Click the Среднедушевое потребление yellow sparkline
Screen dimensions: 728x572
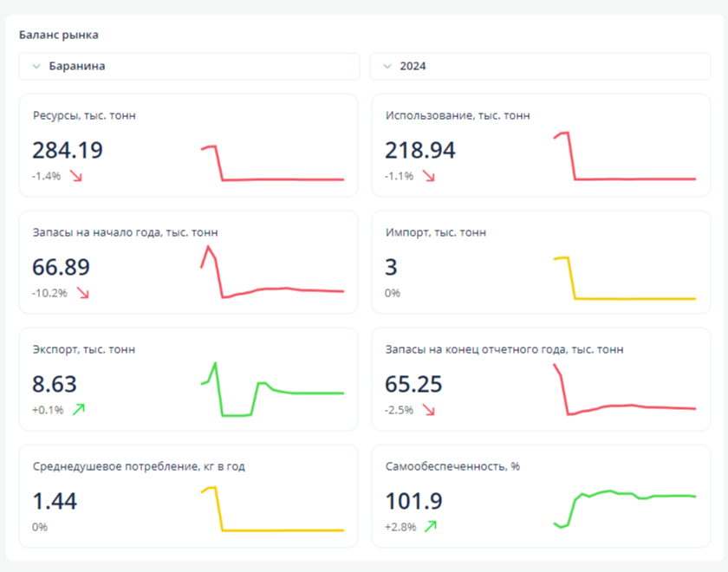point(272,511)
